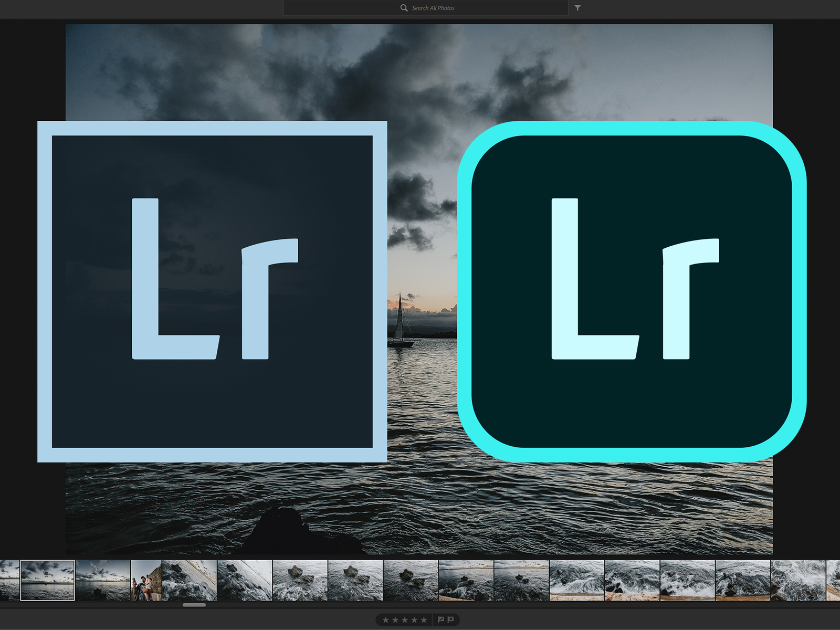
Task: Flag the current photo as Rejected
Action: 450,620
